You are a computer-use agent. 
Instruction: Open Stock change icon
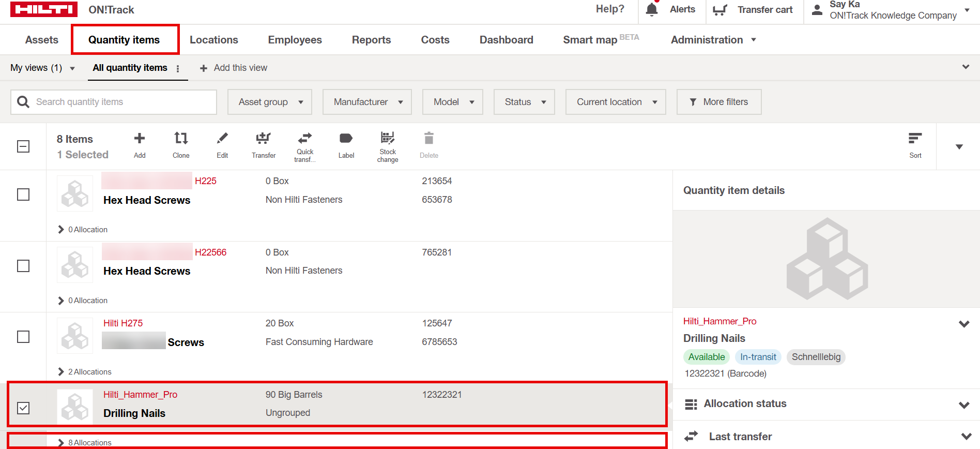pos(388,138)
